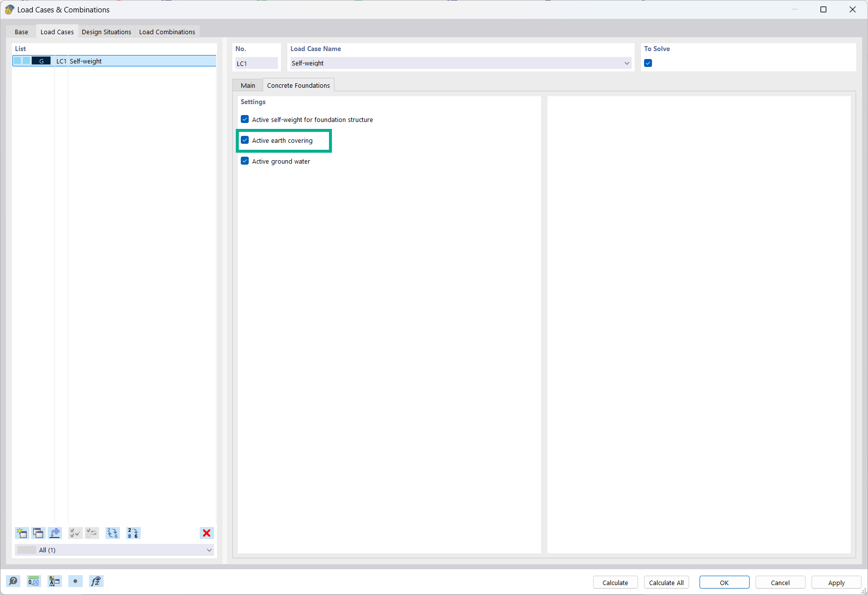This screenshot has height=595, width=868.
Task: Close the Load Cases & Combinations window
Action: point(853,9)
